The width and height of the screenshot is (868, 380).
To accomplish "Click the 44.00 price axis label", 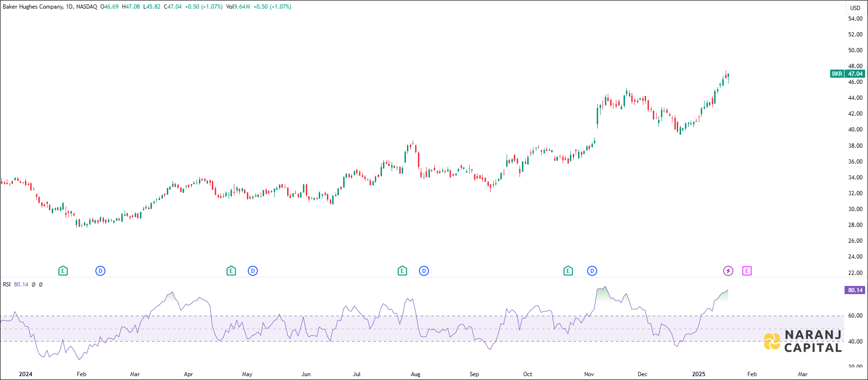I will point(855,98).
